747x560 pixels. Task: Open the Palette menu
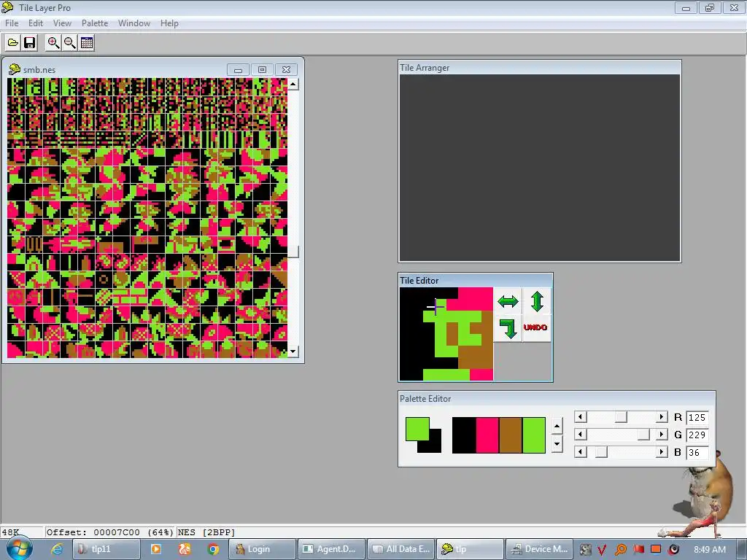click(x=95, y=23)
